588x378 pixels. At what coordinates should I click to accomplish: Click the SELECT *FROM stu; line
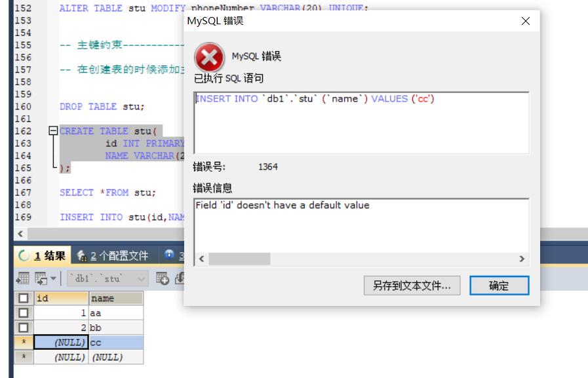108,193
